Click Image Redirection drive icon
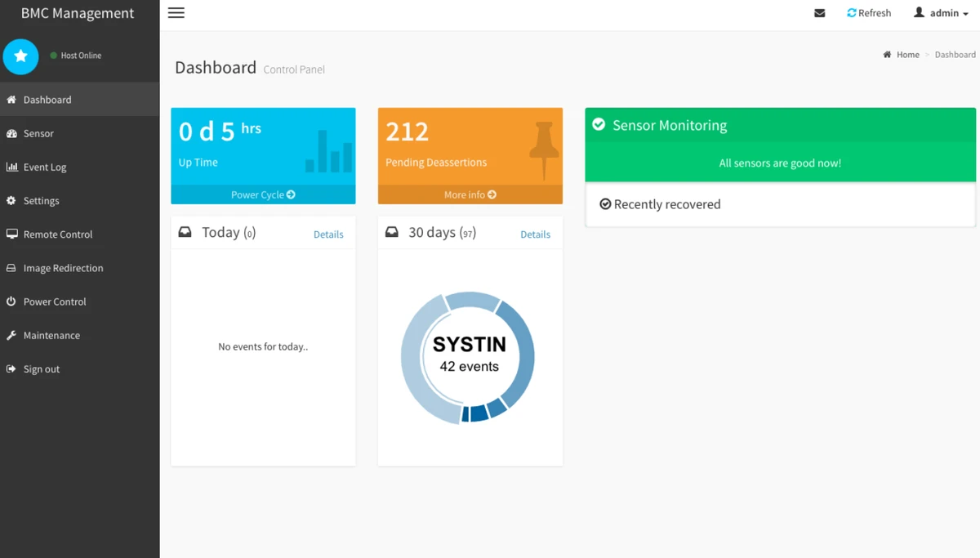Screen dimensions: 980x558 coord(11,268)
